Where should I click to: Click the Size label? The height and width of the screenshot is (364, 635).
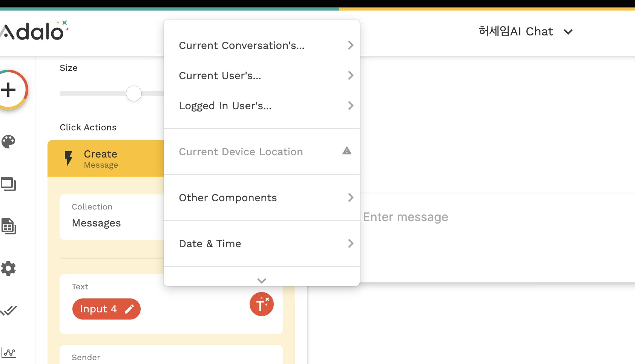(69, 68)
